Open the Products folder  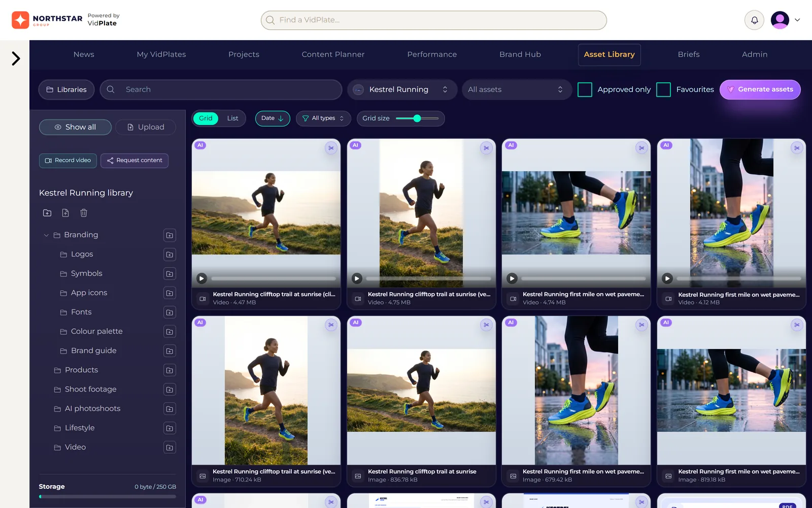coord(81,370)
